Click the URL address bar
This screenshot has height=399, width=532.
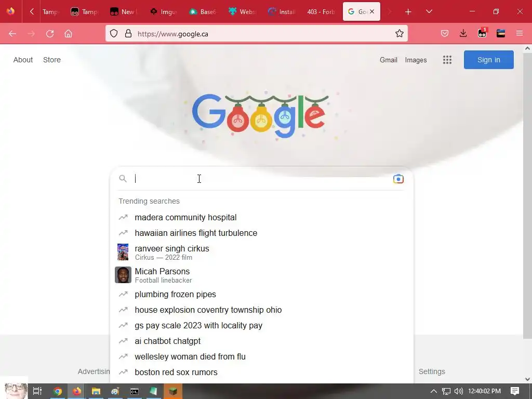click(x=256, y=34)
